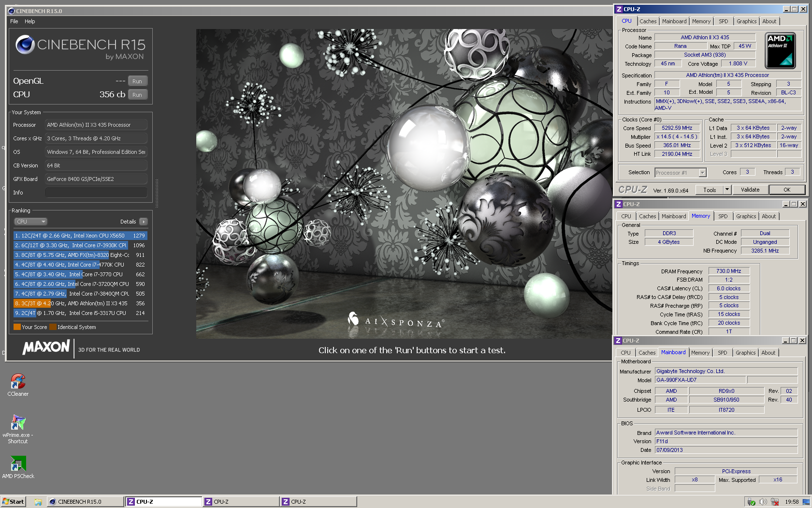
Task: Switch to the Caches tab in top CPU-Z
Action: 648,21
